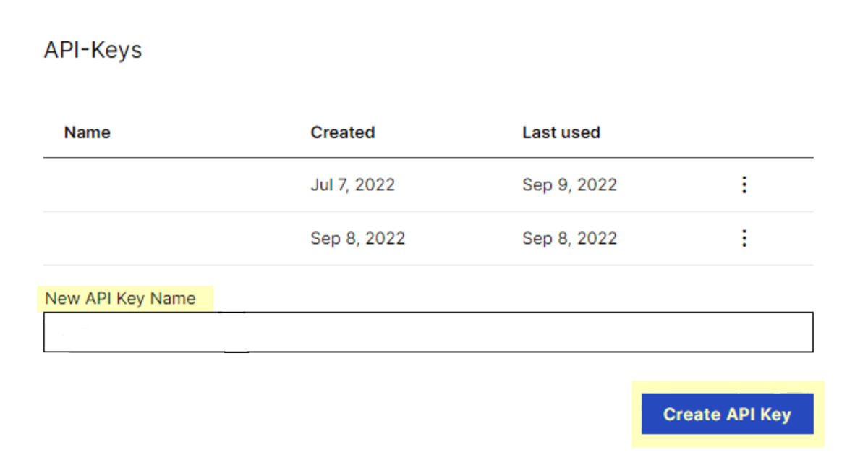This screenshot has width=868, height=463.
Task: Click the New API Key Name label
Action: (120, 298)
